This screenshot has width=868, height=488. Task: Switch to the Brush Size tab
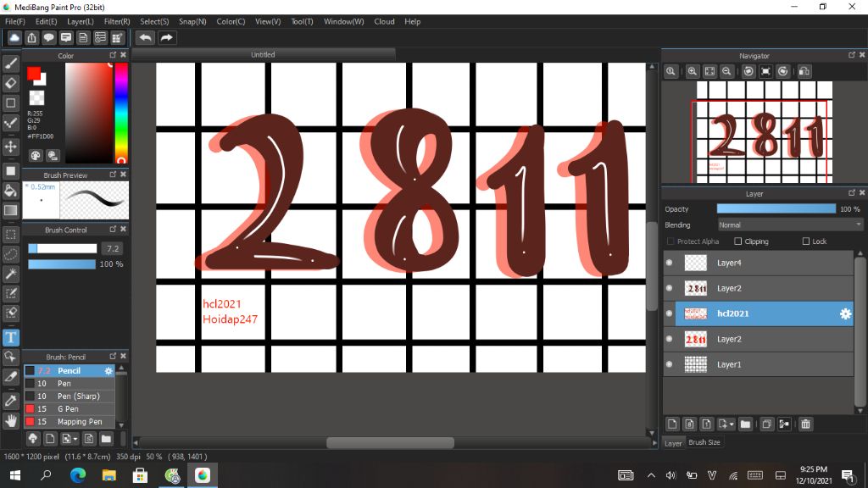tap(704, 442)
